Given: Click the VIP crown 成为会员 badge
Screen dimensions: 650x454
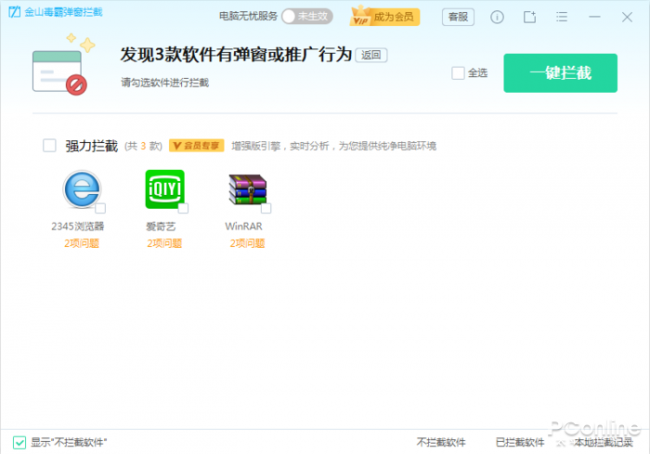Looking at the screenshot, I should [385, 17].
